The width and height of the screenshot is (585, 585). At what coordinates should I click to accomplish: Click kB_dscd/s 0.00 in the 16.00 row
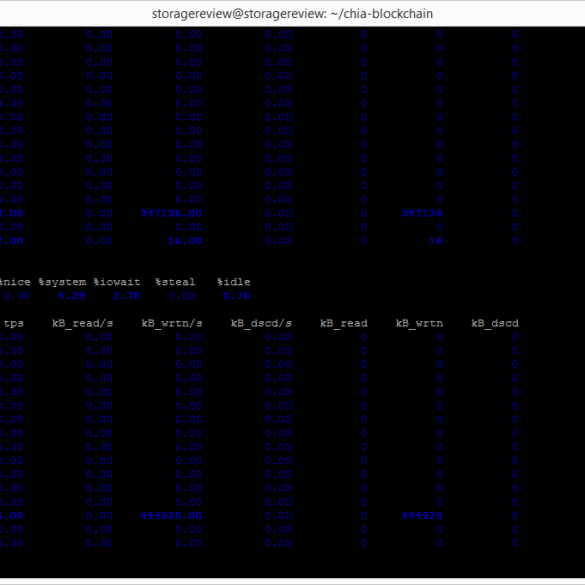point(278,241)
